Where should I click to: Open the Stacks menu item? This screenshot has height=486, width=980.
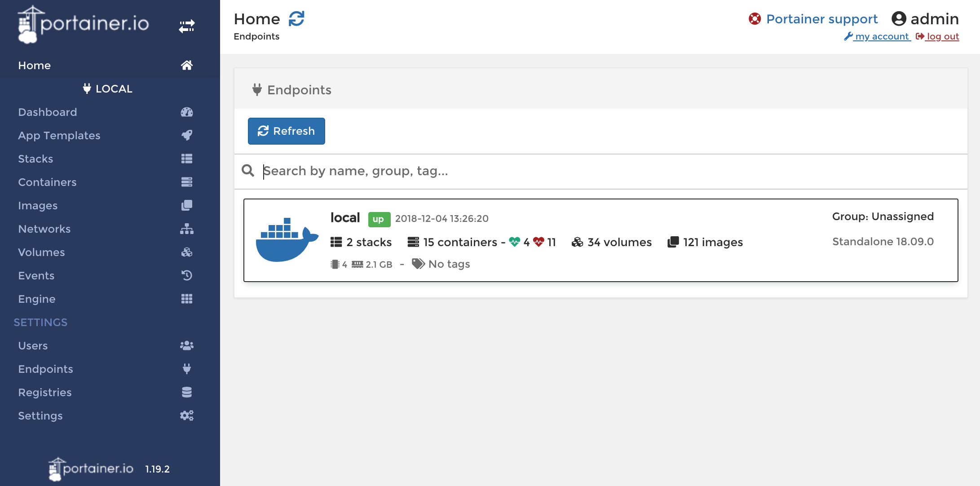pos(35,159)
